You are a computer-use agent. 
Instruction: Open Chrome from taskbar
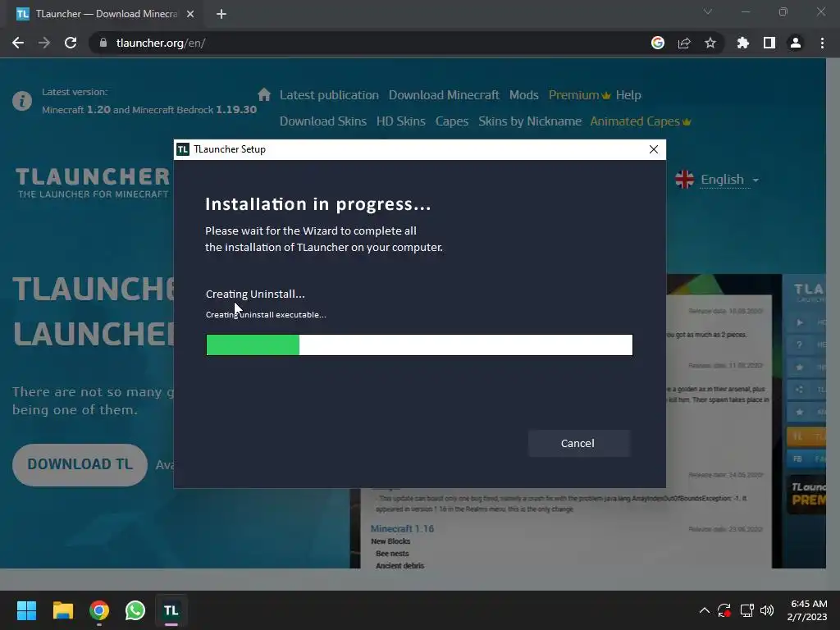[99, 610]
